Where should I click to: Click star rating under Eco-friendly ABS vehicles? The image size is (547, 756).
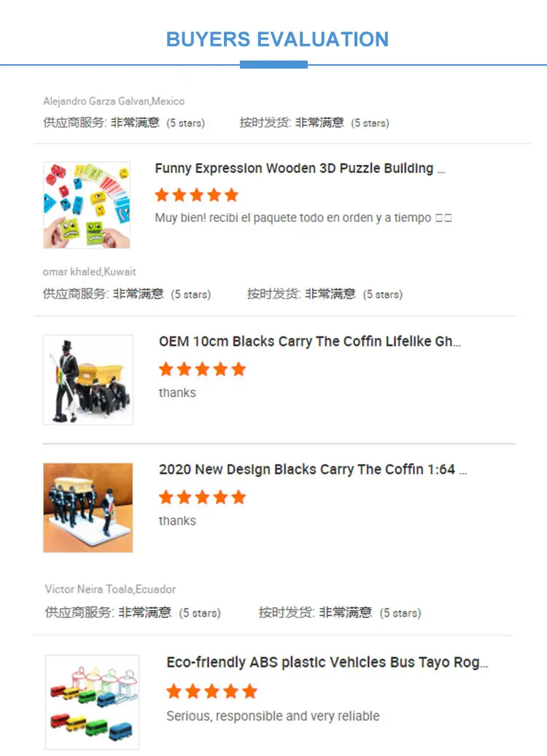pos(212,691)
